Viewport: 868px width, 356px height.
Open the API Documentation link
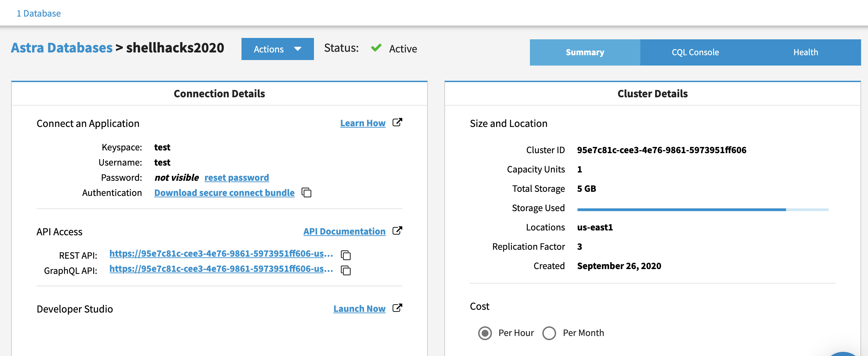(x=345, y=231)
